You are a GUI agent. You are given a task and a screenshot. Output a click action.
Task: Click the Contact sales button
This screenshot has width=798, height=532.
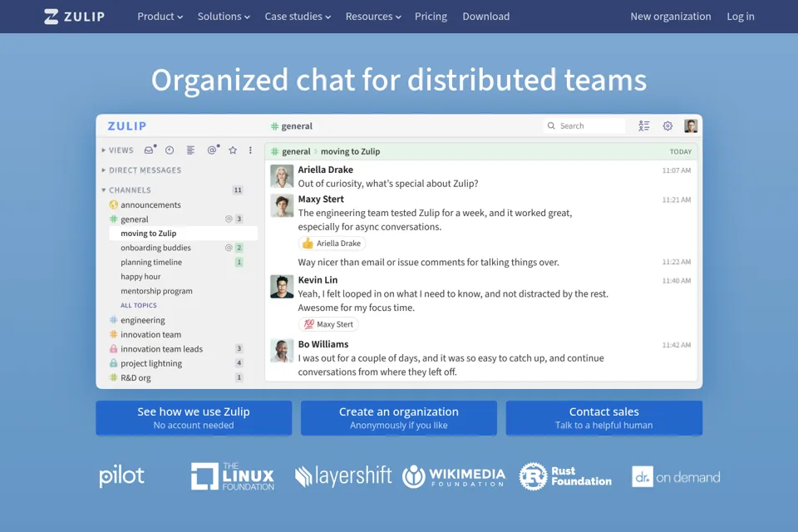pos(604,418)
